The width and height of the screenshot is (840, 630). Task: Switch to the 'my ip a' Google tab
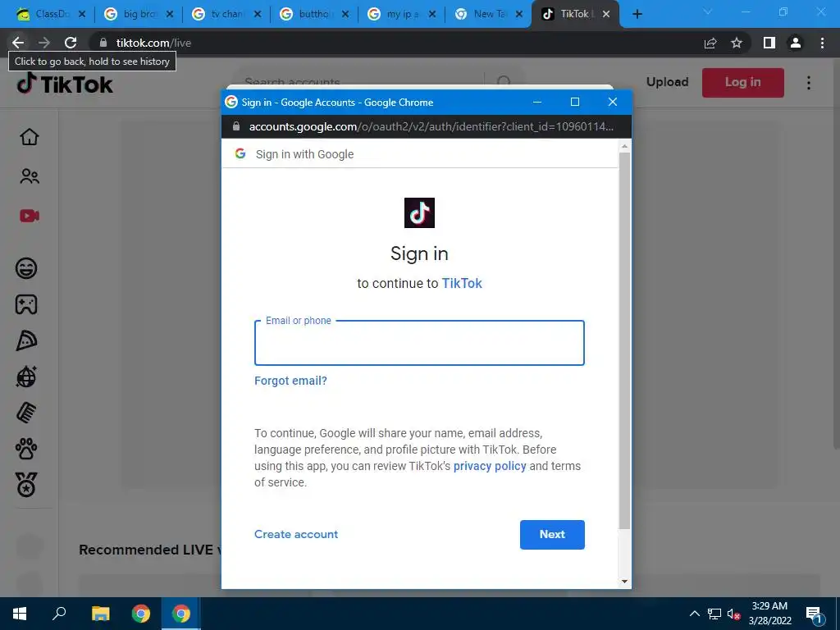(402, 14)
